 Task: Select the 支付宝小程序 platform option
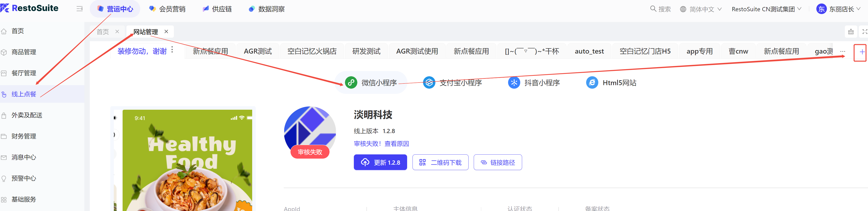coord(452,83)
